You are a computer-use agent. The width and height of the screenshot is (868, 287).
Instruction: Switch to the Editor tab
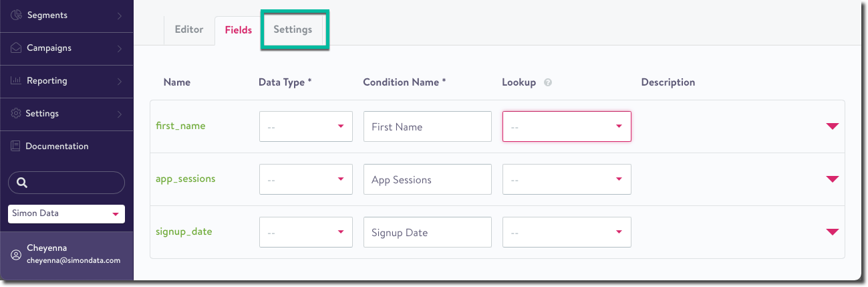[188, 30]
